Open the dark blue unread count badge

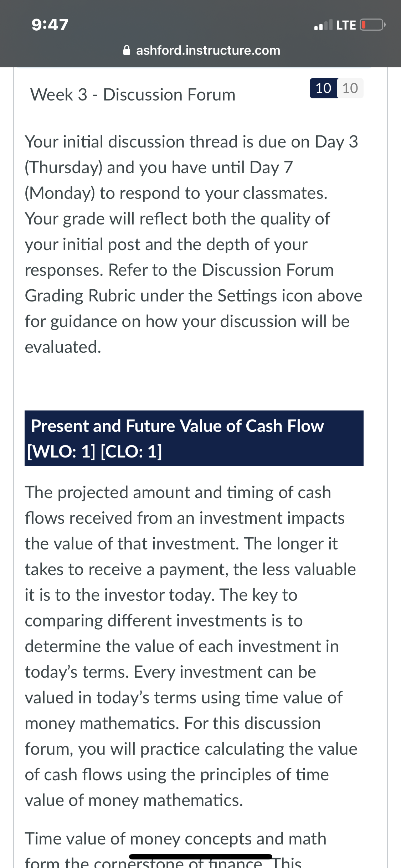[x=323, y=88]
